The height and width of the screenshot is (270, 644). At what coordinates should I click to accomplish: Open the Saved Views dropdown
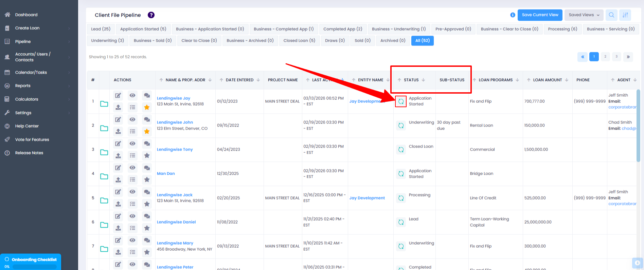(x=584, y=15)
